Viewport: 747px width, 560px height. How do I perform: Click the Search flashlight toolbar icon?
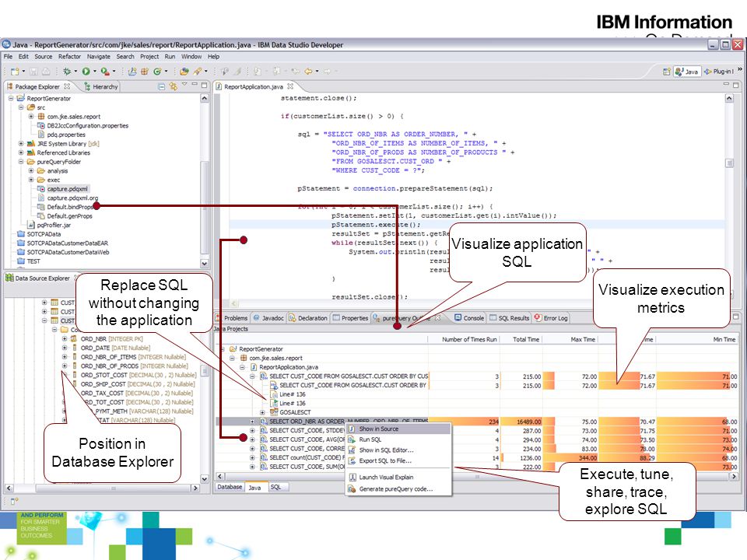coord(197,72)
